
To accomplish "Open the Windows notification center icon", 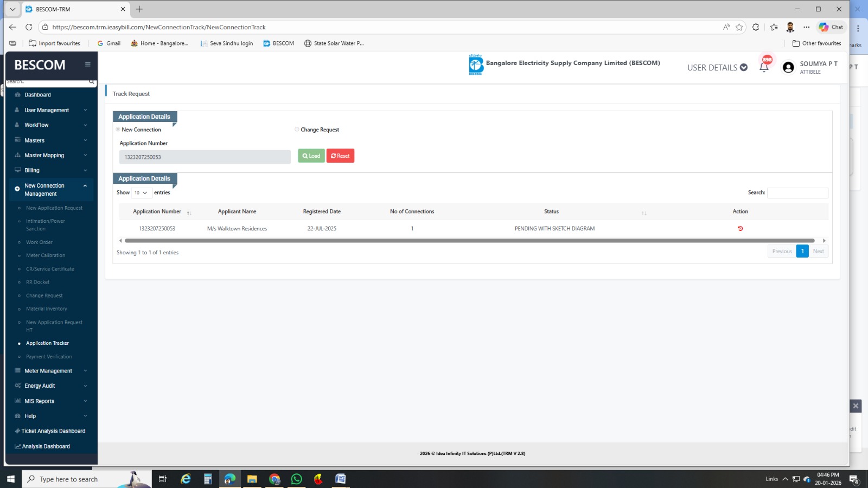I will click(x=854, y=479).
